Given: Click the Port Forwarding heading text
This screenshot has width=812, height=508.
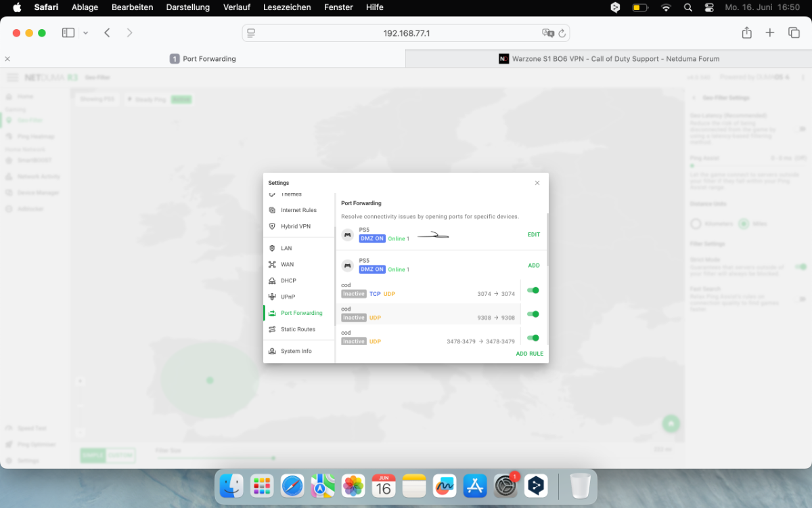Looking at the screenshot, I should point(361,203).
